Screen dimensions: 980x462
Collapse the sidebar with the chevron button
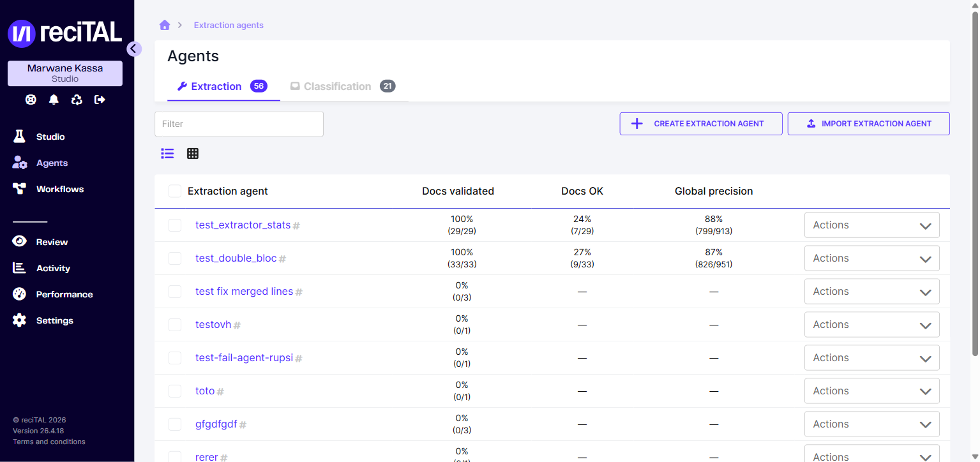[133, 48]
